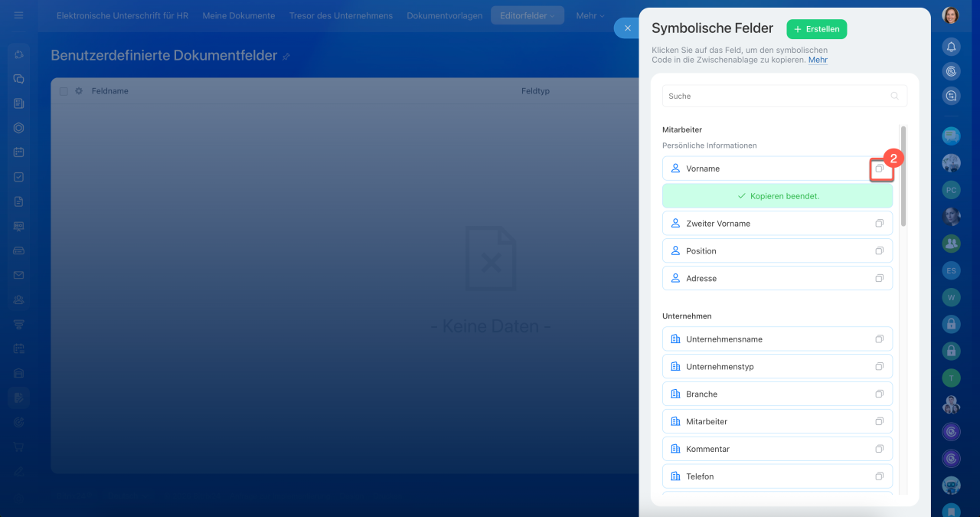Image resolution: width=980 pixels, height=517 pixels.
Task: Open the Dokumentvorlagen tab
Action: pos(444,15)
